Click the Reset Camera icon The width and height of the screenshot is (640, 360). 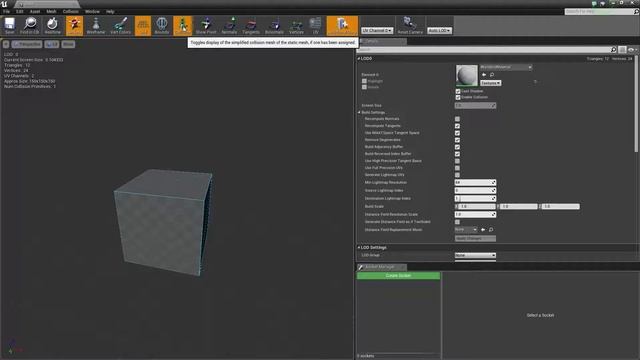tap(410, 25)
